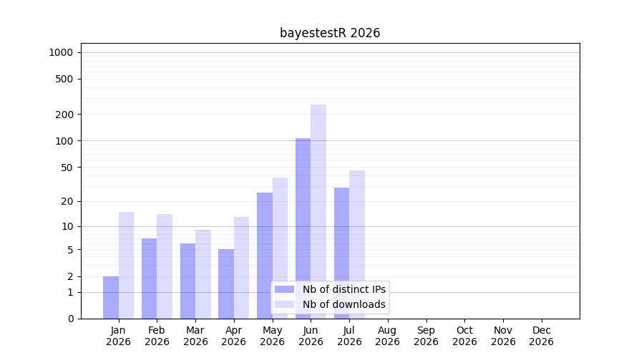Click the Nb of downloads legend swatch
The height and width of the screenshot is (358, 644).
(284, 304)
